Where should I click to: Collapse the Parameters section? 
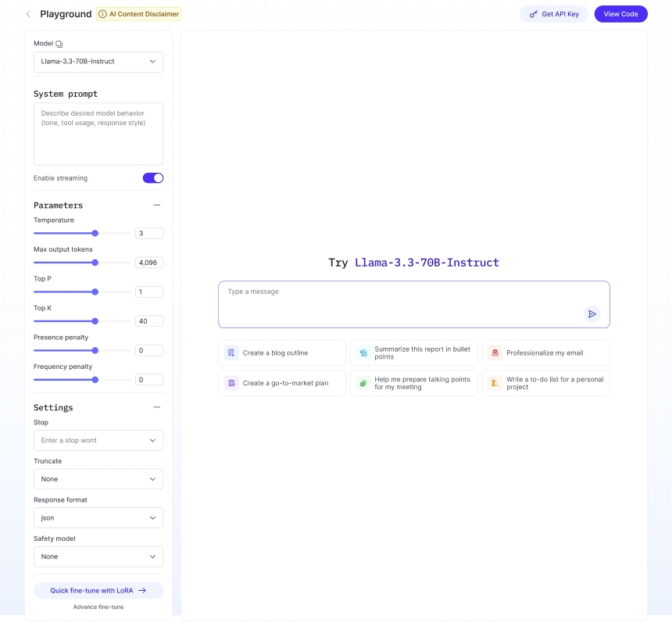[157, 206]
